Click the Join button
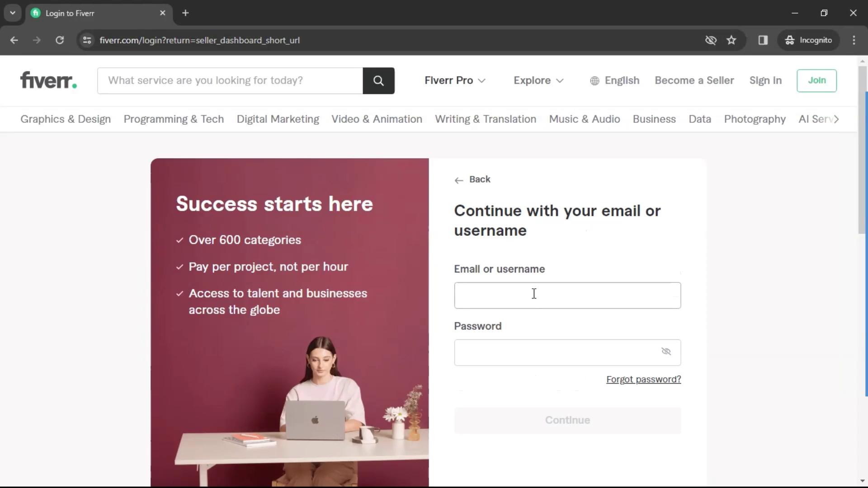Viewport: 868px width, 488px height. coord(817,80)
